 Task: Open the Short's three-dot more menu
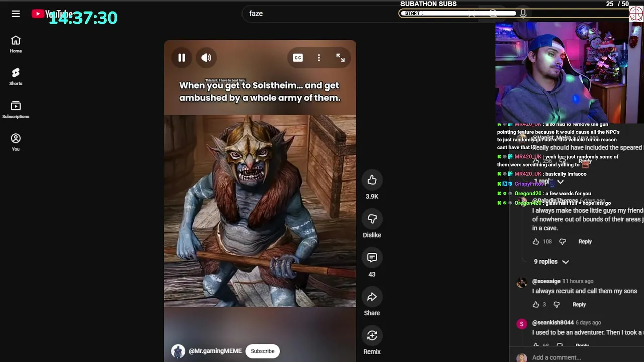pyautogui.click(x=319, y=58)
